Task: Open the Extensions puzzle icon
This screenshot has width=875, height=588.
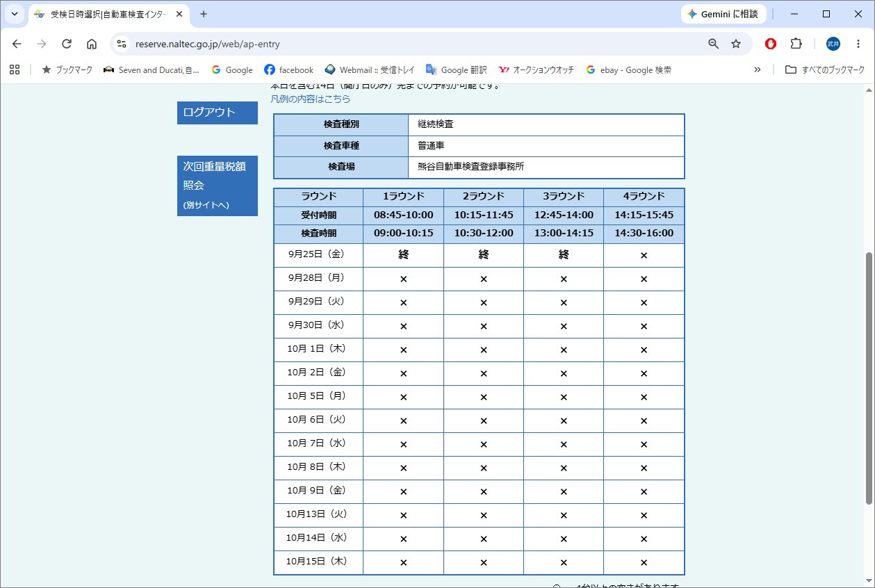Action: tap(796, 44)
